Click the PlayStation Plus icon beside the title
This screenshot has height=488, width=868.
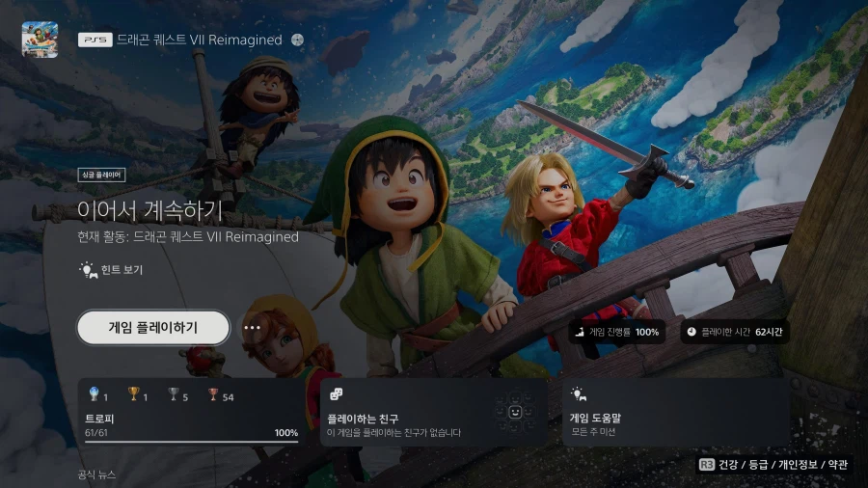click(x=297, y=41)
